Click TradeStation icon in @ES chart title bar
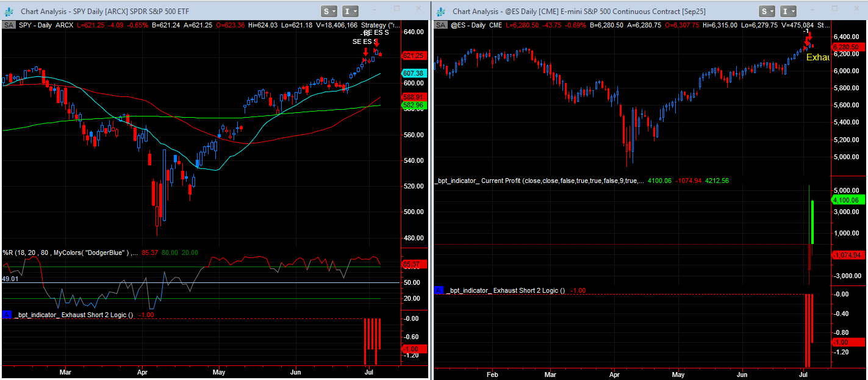Image resolution: width=868 pixels, height=380 pixels. pyautogui.click(x=442, y=11)
